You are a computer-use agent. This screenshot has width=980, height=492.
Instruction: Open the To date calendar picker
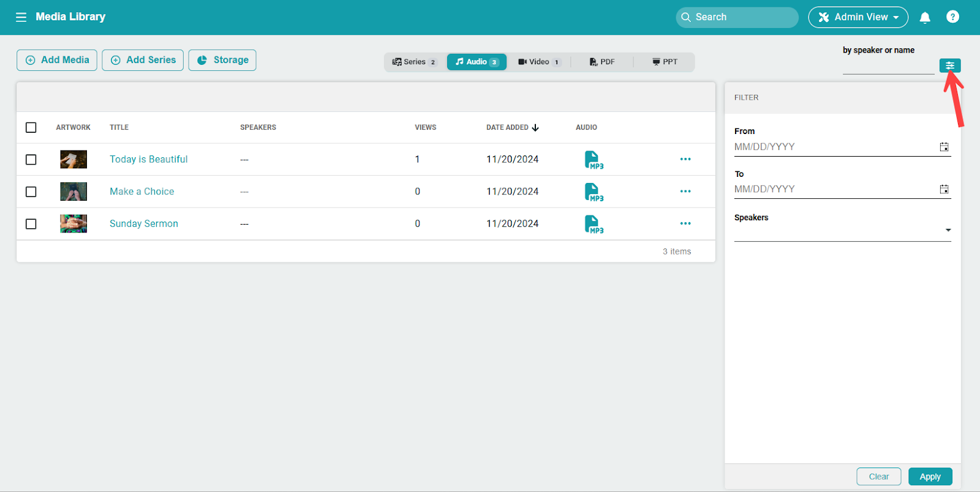944,189
